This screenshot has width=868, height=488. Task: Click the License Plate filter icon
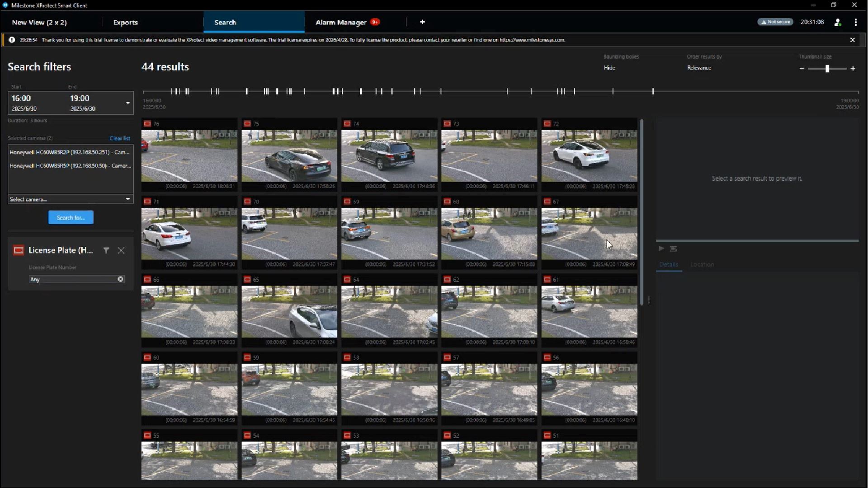coord(19,250)
